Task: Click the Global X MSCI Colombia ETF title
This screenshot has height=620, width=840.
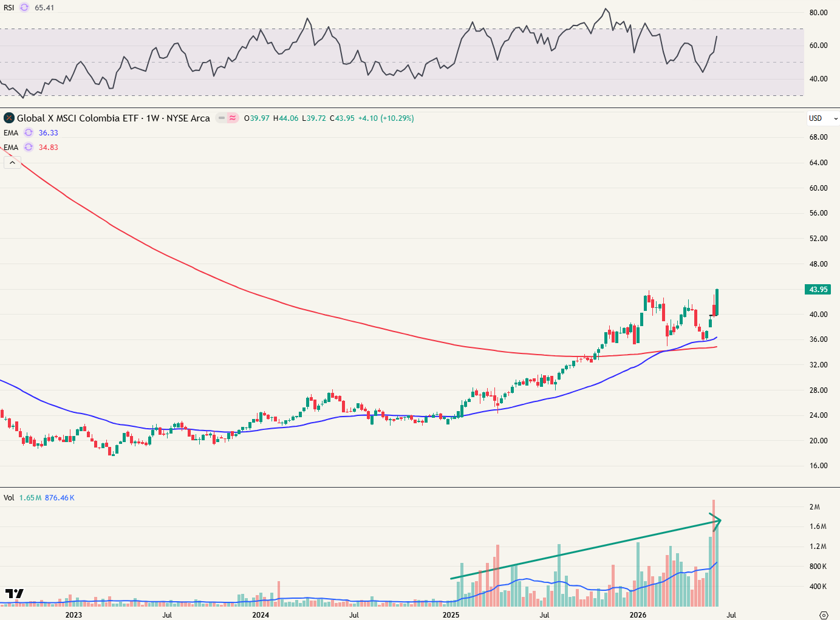Action: pyautogui.click(x=114, y=118)
